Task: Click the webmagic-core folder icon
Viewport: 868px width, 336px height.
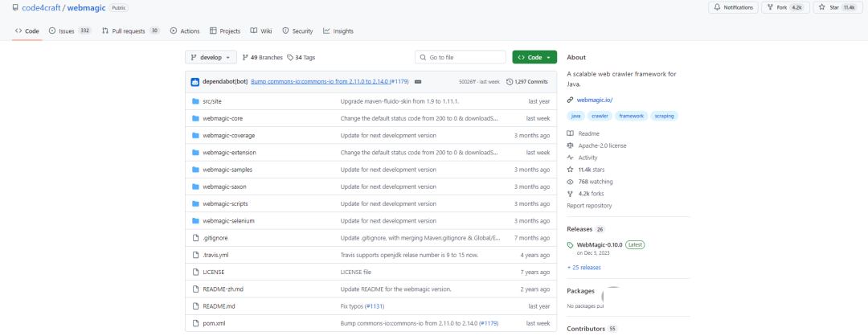Action: pos(195,118)
